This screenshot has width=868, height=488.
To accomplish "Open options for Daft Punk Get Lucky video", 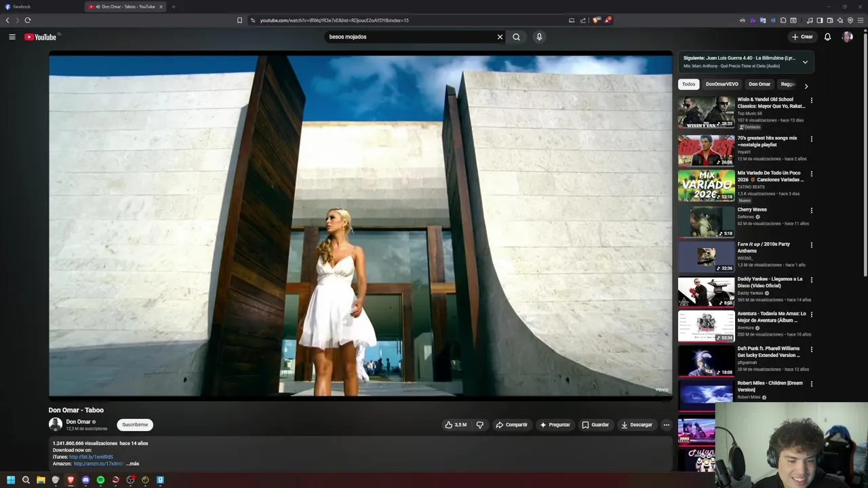I will pyautogui.click(x=811, y=349).
